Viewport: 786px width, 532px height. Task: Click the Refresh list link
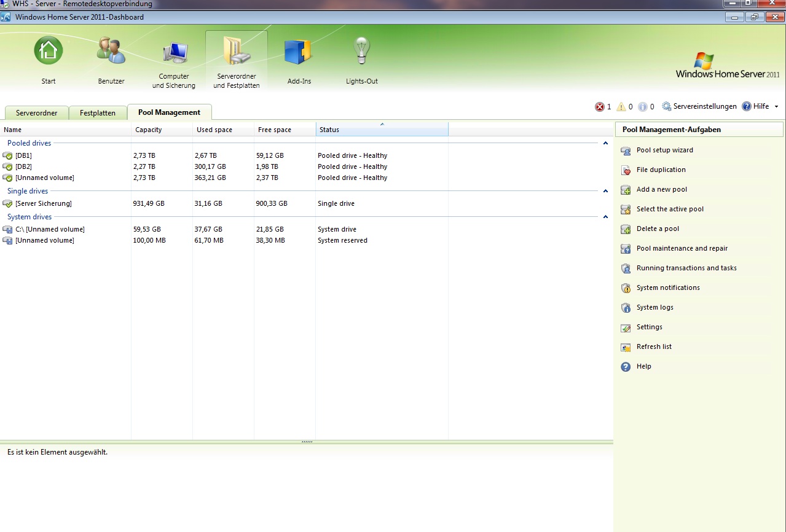click(654, 346)
